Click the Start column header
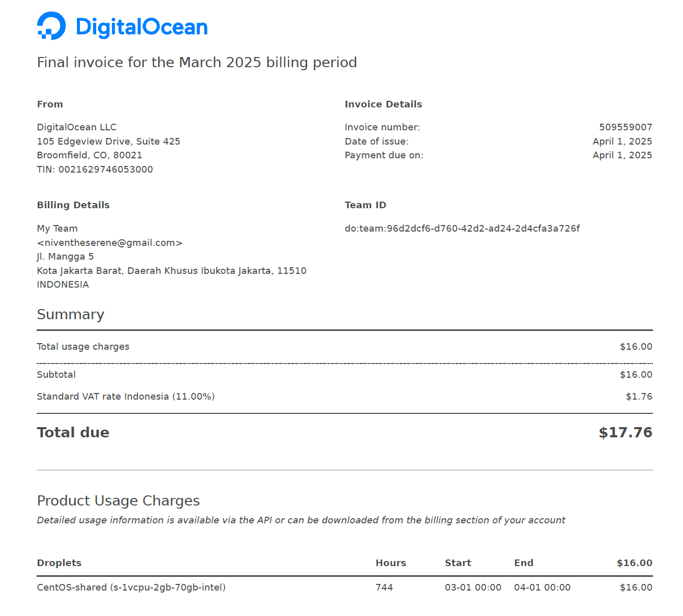 tap(458, 563)
